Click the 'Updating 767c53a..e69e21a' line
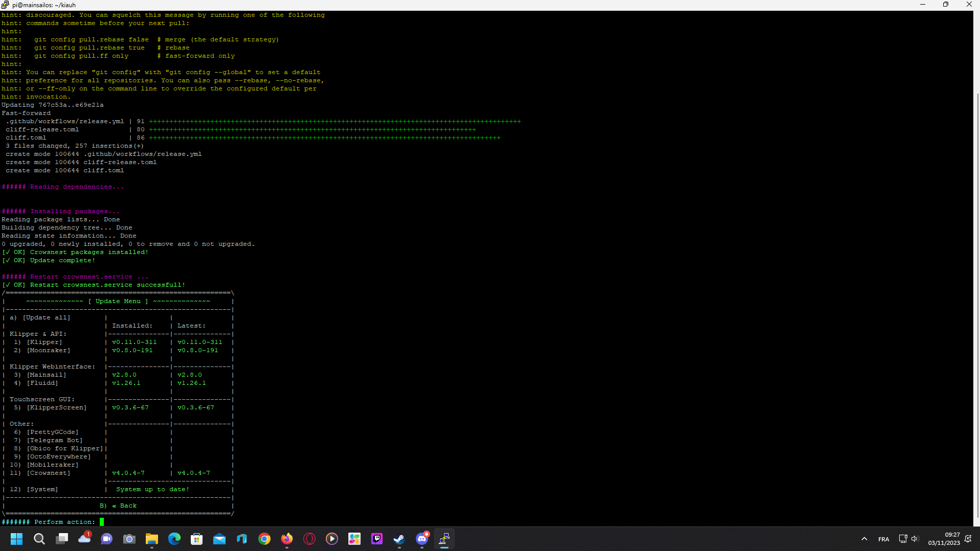The width and height of the screenshot is (980, 551). coord(53,105)
